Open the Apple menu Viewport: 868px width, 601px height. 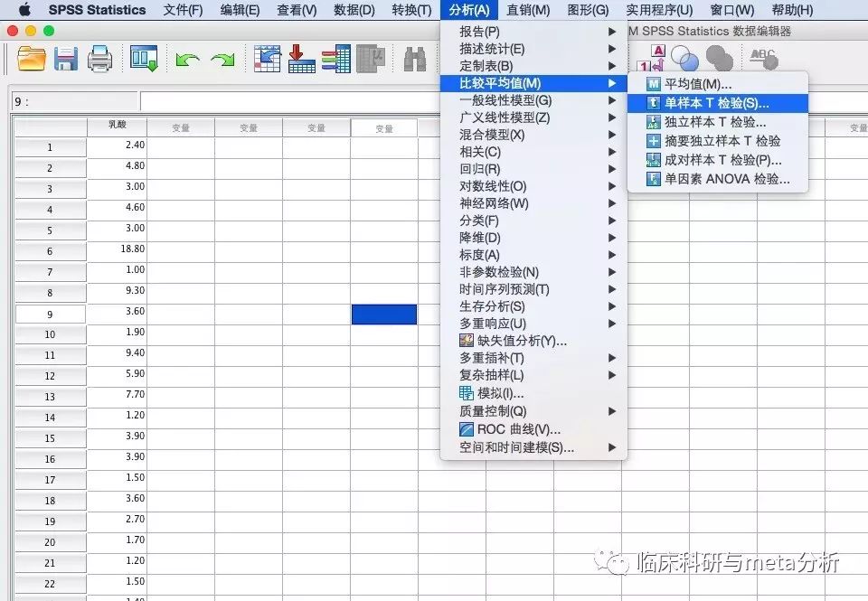coord(24,10)
